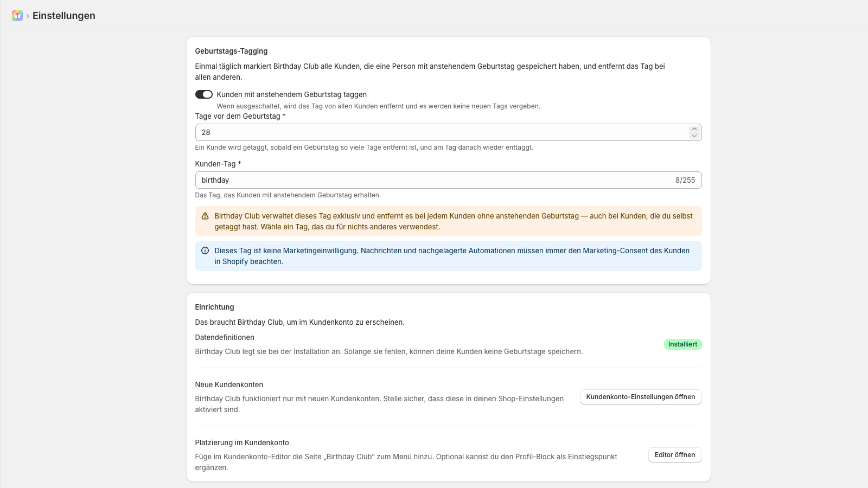
Task: Click the 'Einmal täglich markiert Birthday Club' description
Action: (x=430, y=72)
